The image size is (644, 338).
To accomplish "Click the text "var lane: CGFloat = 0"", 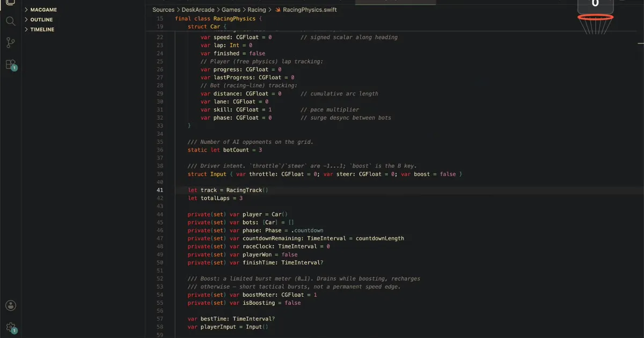I will 235,101.
